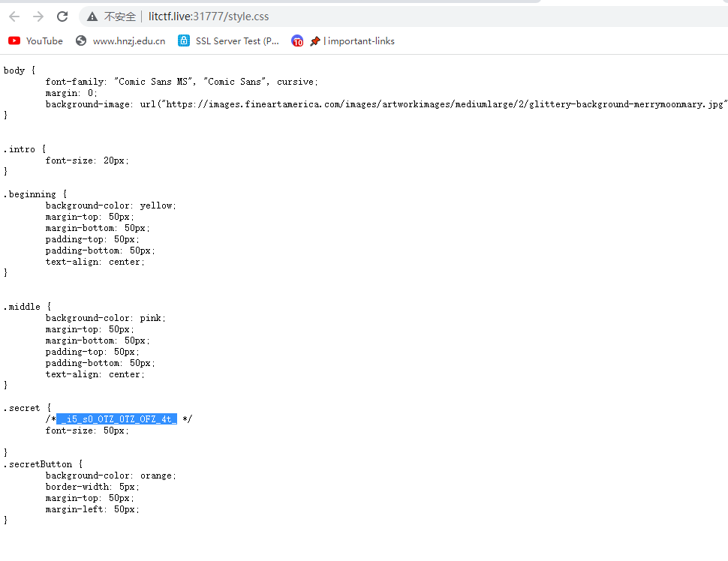Click the background-color: yellow line
728x561 pixels.
(x=110, y=205)
